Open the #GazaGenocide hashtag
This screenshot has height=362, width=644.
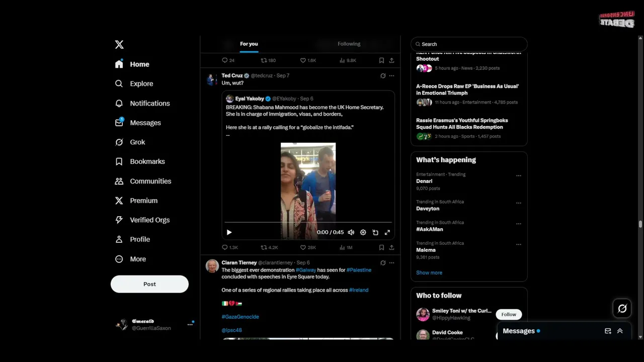point(240,317)
